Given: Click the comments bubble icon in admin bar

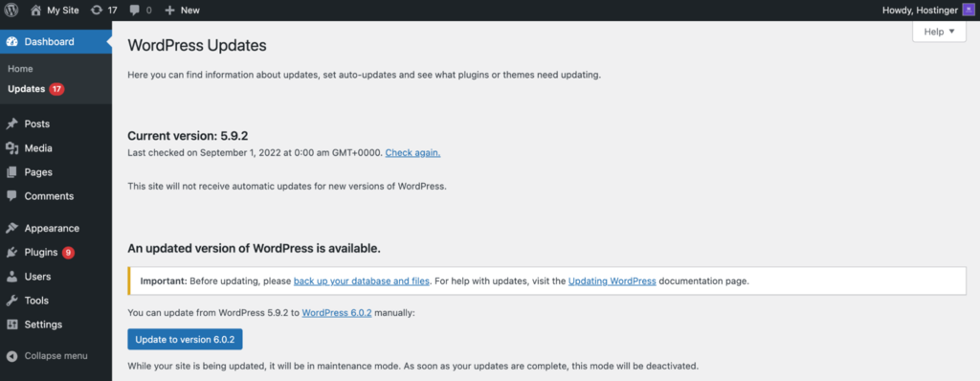Looking at the screenshot, I should [134, 11].
